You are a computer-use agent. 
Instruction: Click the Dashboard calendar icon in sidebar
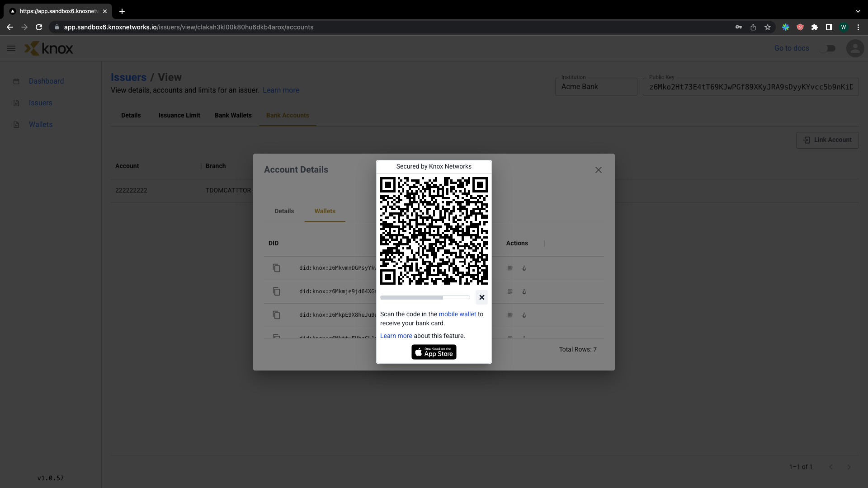(x=16, y=81)
